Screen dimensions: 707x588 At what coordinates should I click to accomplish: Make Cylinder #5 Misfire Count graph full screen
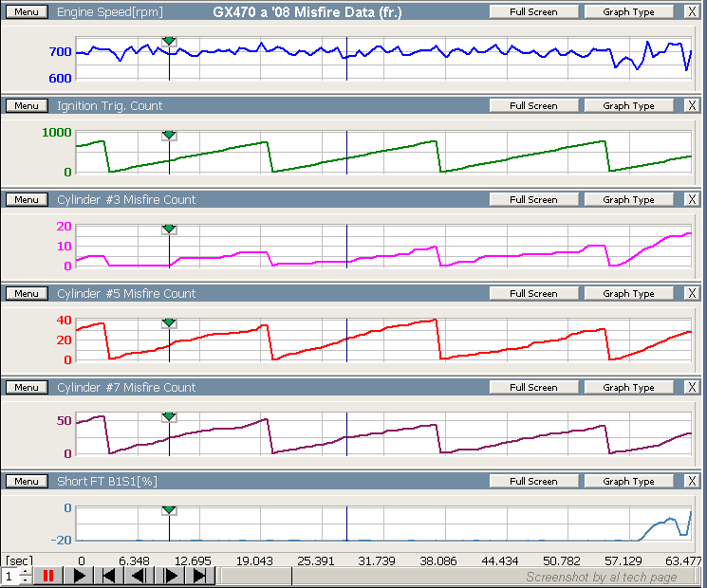pos(532,294)
